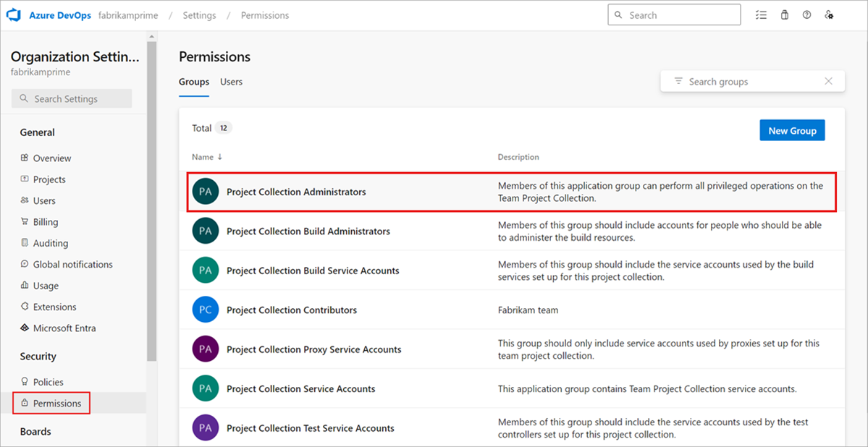The height and width of the screenshot is (447, 868).
Task: Click the Projects icon in sidebar
Action: [x=24, y=179]
